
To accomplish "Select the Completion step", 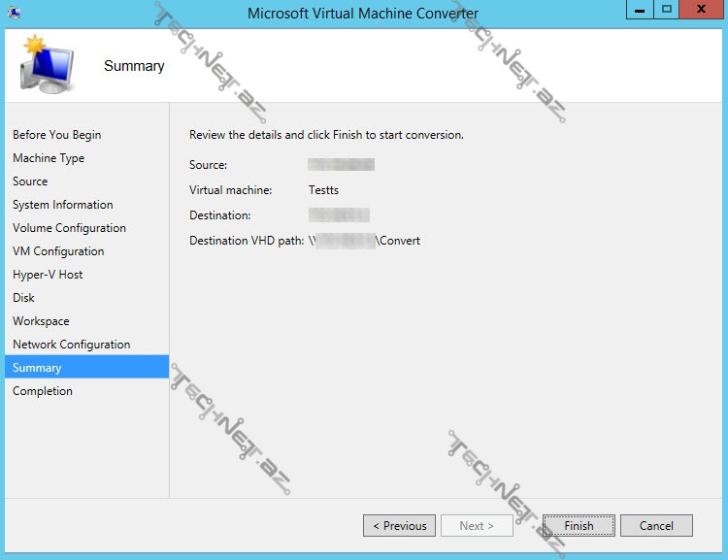I will (43, 391).
